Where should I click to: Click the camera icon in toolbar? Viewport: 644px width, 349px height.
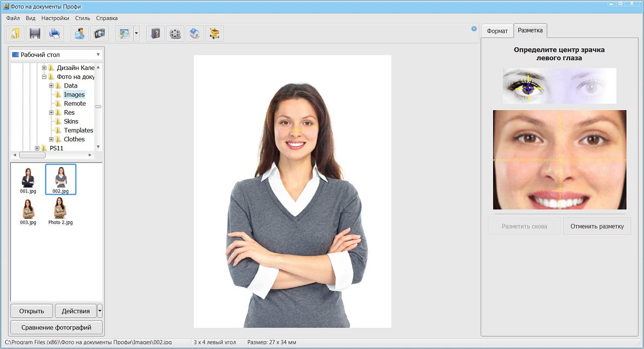pos(99,34)
